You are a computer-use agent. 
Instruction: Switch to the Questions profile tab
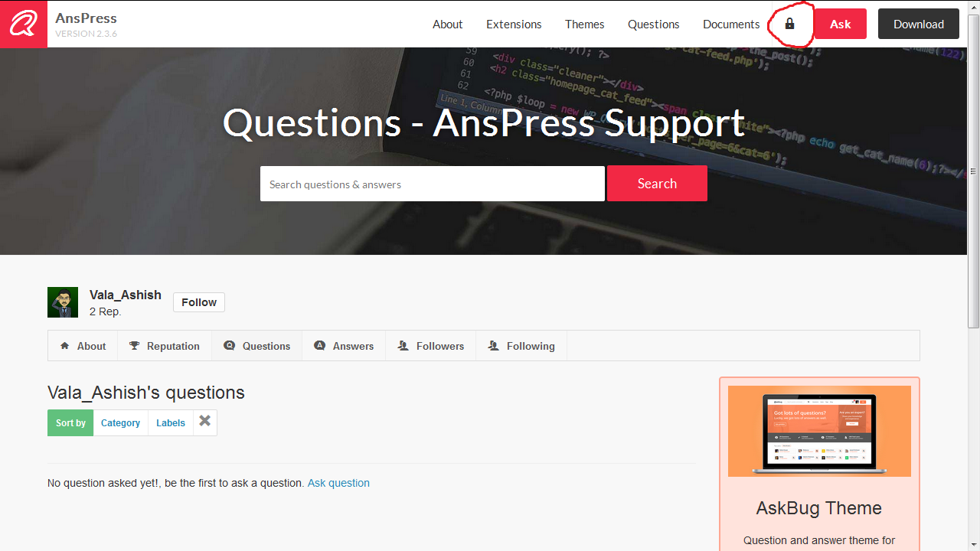(257, 346)
